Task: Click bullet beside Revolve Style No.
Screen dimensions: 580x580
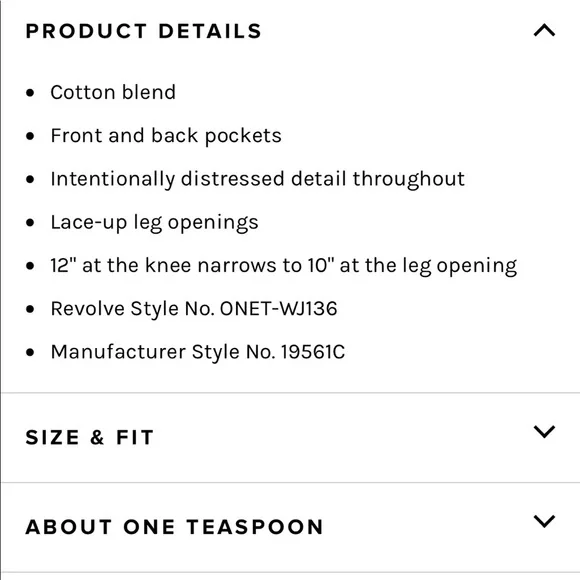Action: coord(30,309)
